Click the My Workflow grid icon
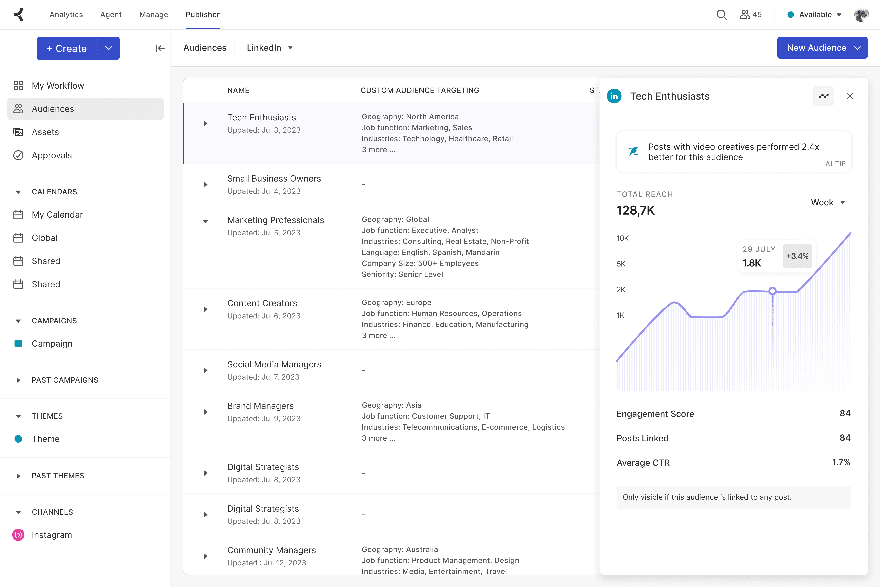Image resolution: width=880 pixels, height=588 pixels. [18, 86]
